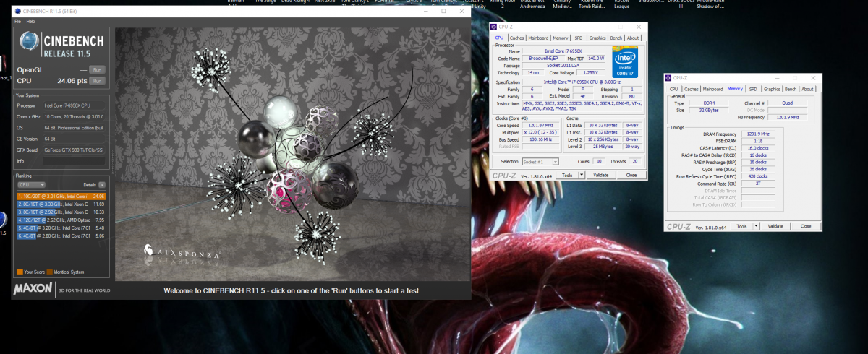This screenshot has height=354, width=868.
Task: Click the Code Name field Broadwell-E/EP
Action: point(542,59)
